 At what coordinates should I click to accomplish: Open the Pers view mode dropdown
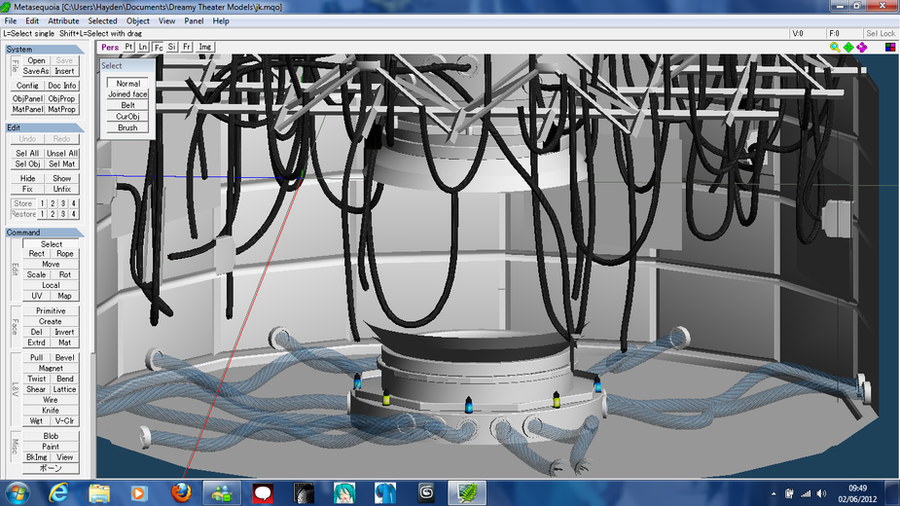(x=110, y=47)
